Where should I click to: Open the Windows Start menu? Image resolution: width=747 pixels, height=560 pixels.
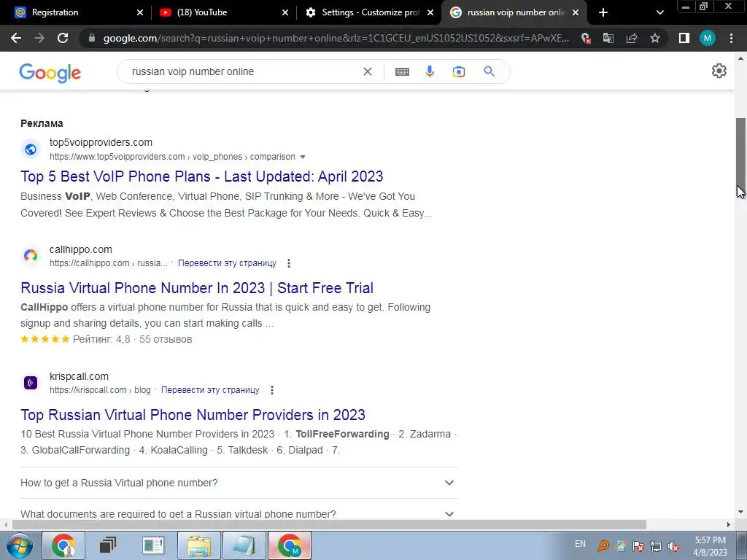[19, 545]
